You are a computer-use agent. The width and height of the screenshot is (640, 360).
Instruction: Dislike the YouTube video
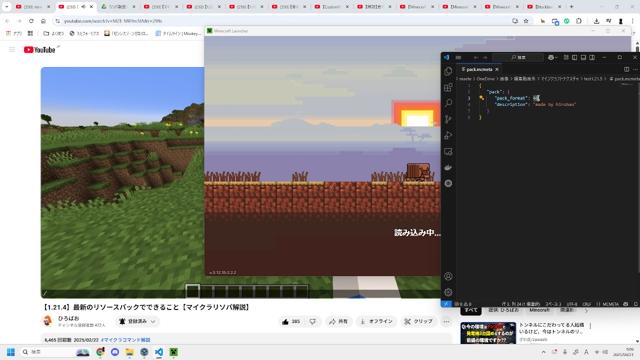313,322
